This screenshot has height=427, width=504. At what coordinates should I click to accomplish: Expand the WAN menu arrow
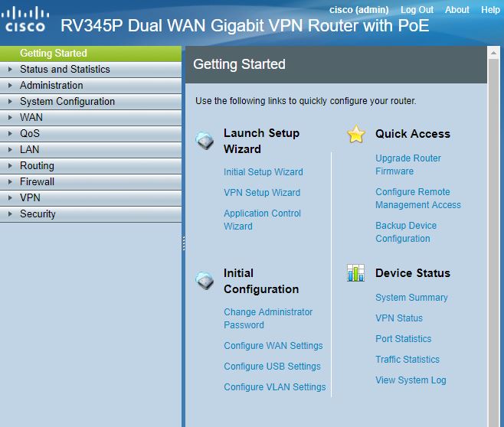click(10, 117)
